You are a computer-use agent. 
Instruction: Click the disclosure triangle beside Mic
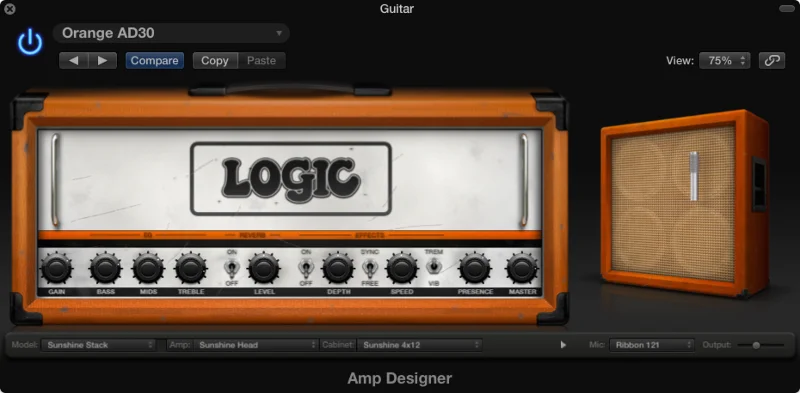[563, 345]
